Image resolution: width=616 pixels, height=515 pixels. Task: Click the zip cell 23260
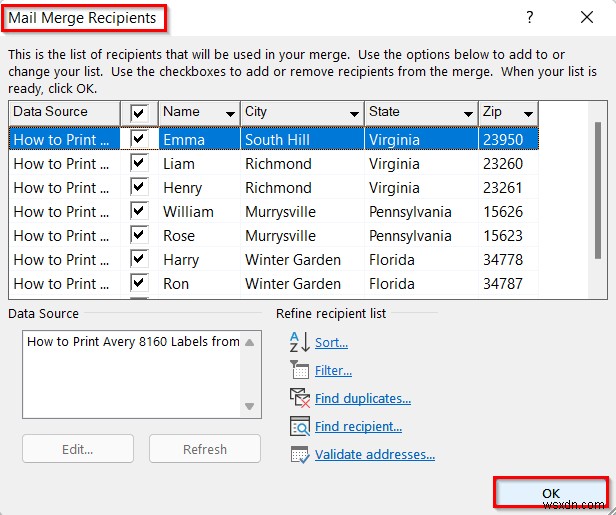point(508,163)
